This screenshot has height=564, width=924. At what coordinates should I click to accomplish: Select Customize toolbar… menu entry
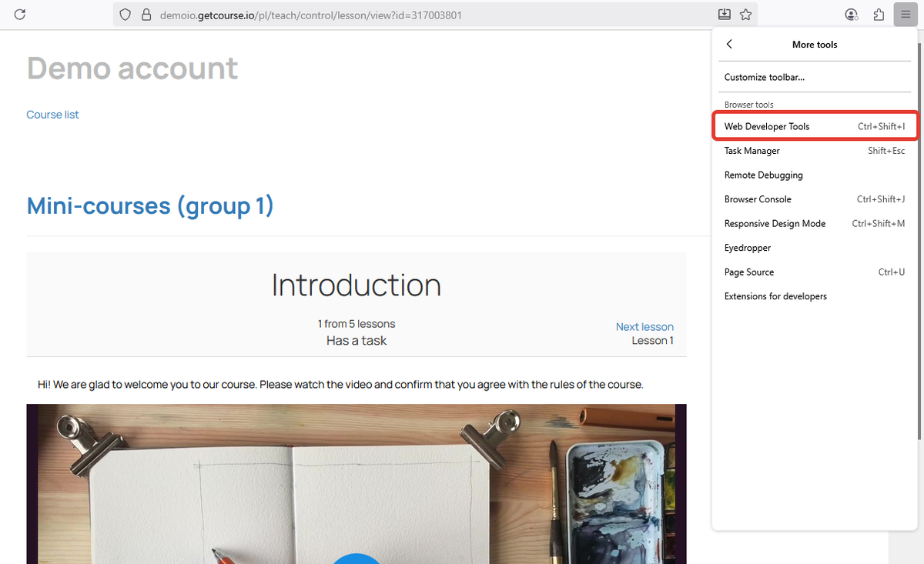pos(764,77)
